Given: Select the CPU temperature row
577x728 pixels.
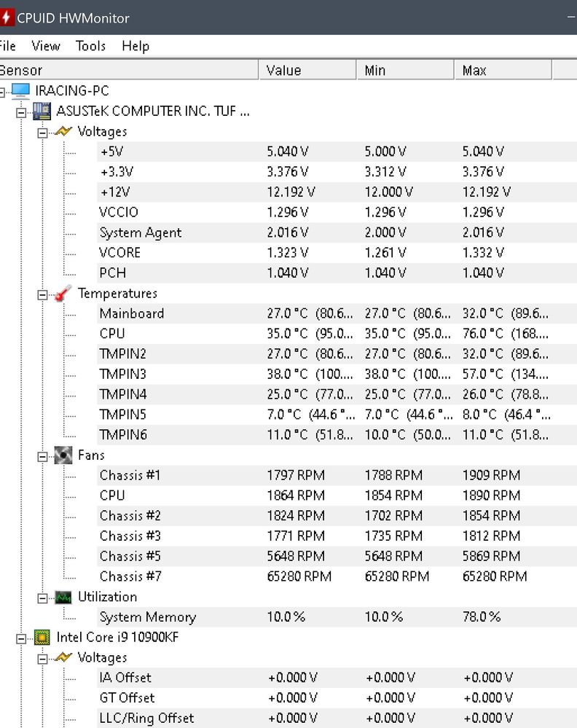Looking at the screenshot, I should pos(337,333).
